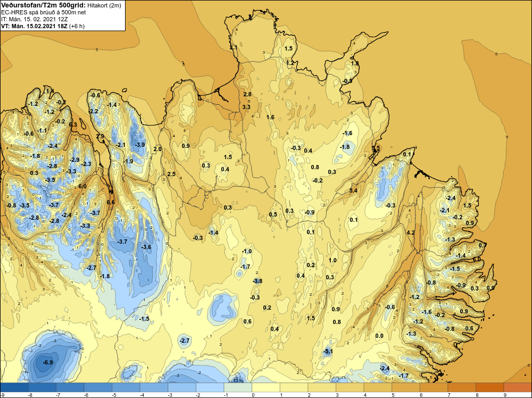Pick the legend swatch between 0 and 1
532x398 pixels.
(x=266, y=387)
